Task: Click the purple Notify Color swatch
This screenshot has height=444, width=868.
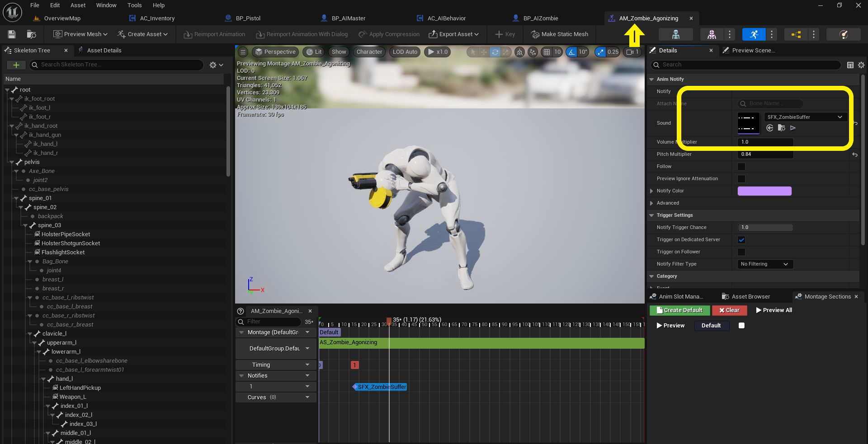Action: (764, 191)
